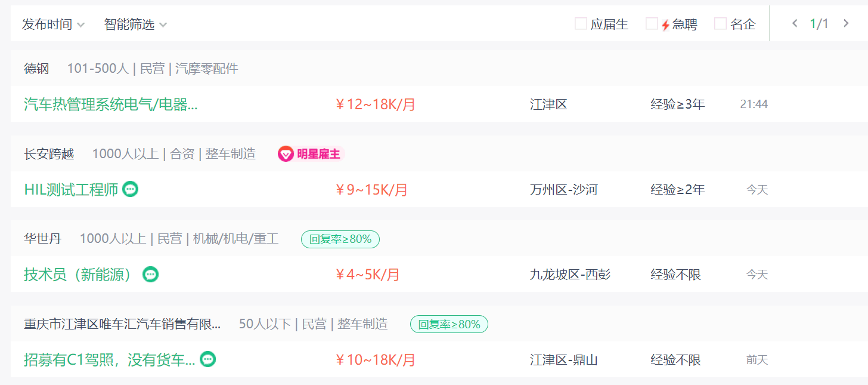Open 德钢 company profile
Viewport: 868px width, 385px height.
(36, 69)
